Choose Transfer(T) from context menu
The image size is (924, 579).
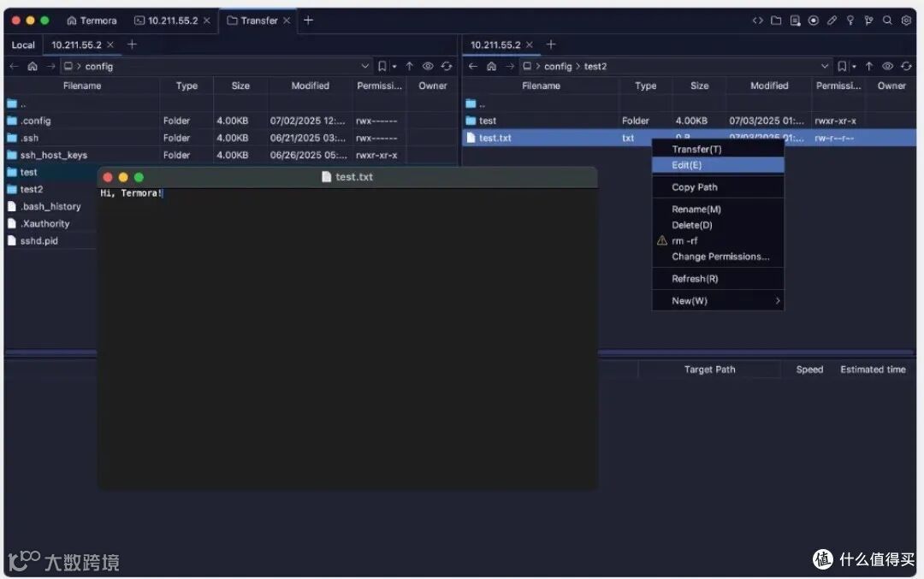(718, 150)
